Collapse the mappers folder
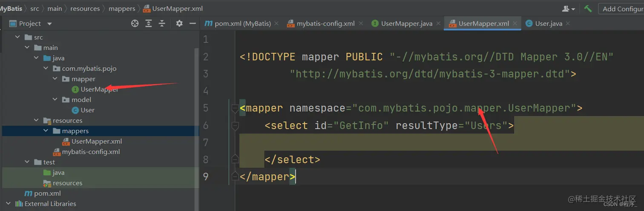644x211 pixels. tap(46, 131)
